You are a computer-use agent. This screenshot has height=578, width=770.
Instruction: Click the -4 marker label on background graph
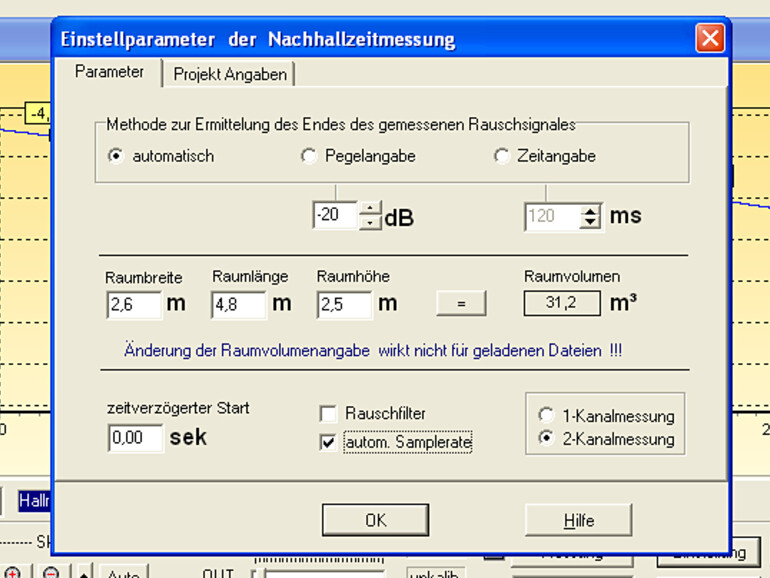coord(39,114)
